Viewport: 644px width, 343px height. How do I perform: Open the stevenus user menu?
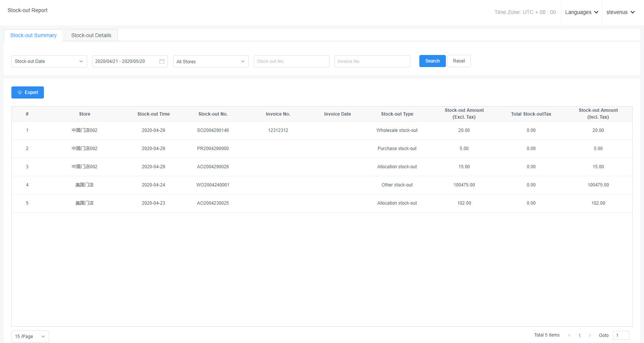pos(620,12)
